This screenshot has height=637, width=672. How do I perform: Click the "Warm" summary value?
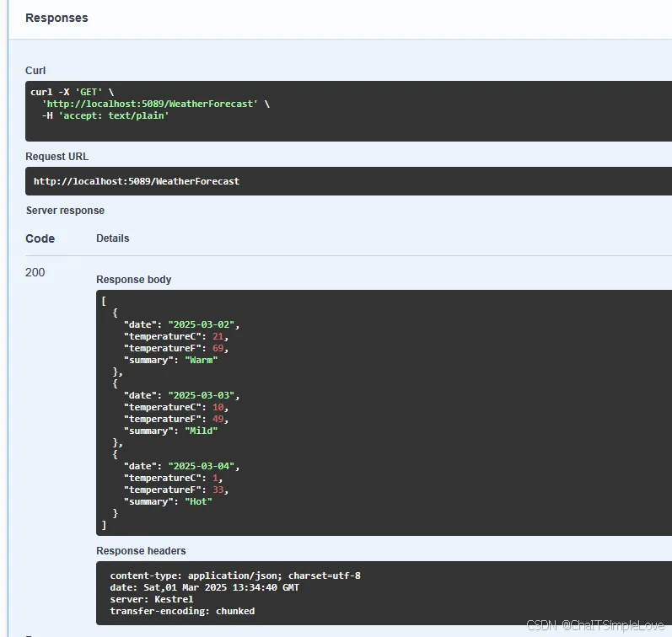point(203,360)
